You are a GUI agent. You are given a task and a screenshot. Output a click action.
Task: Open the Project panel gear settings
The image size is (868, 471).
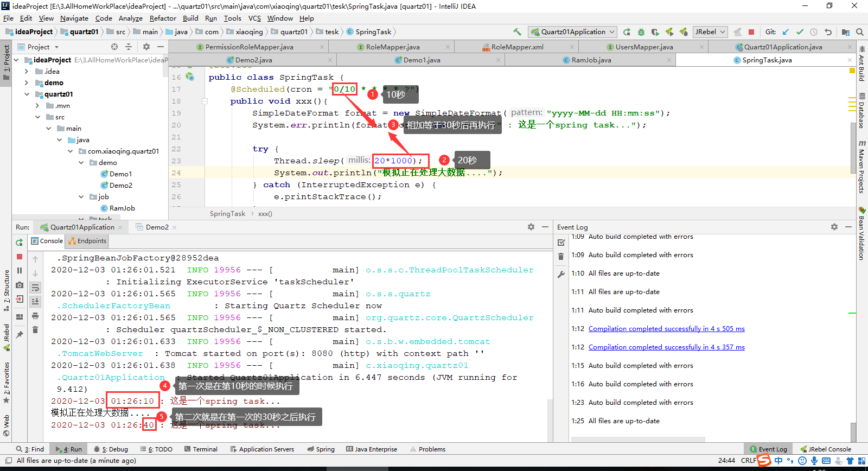[146, 47]
